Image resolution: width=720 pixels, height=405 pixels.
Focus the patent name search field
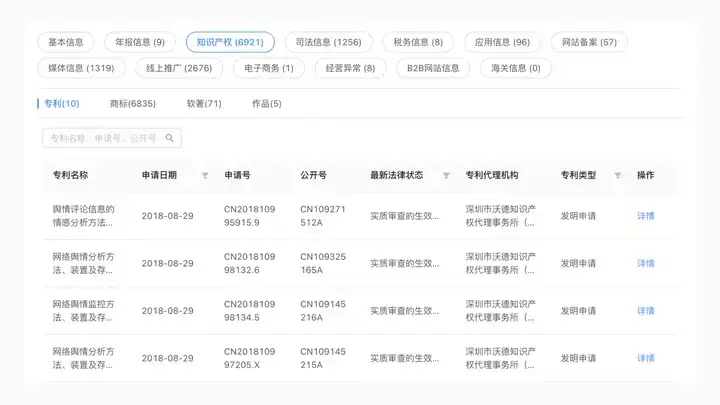point(112,138)
